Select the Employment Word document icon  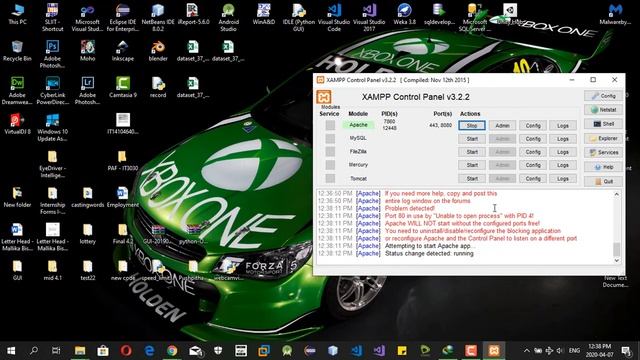click(123, 197)
